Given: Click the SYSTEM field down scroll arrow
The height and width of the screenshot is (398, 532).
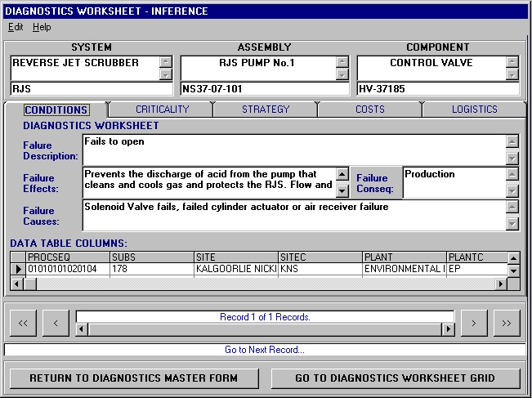Looking at the screenshot, I should [x=166, y=74].
